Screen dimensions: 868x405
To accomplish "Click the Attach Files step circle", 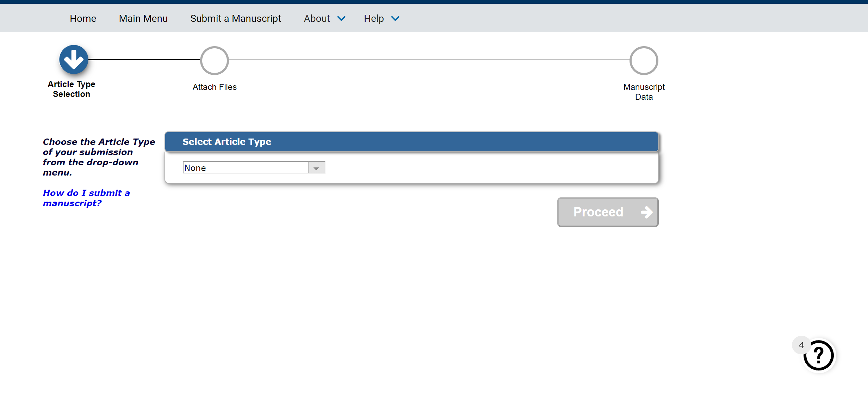I will [x=215, y=61].
